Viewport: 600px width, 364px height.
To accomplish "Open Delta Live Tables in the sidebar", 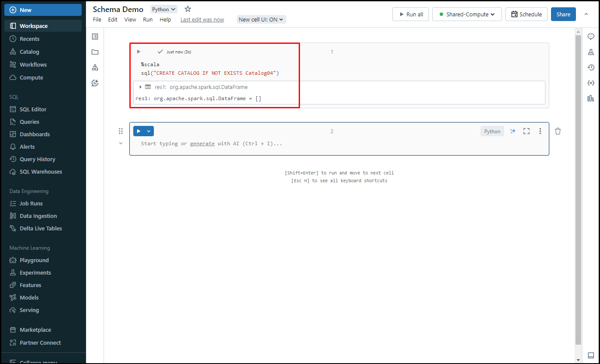I will (43, 228).
